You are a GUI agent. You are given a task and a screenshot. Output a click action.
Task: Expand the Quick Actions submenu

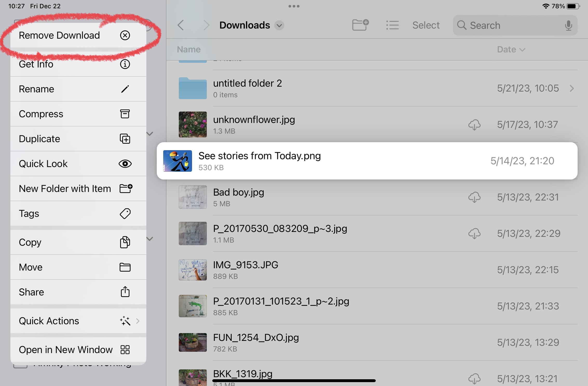point(138,321)
